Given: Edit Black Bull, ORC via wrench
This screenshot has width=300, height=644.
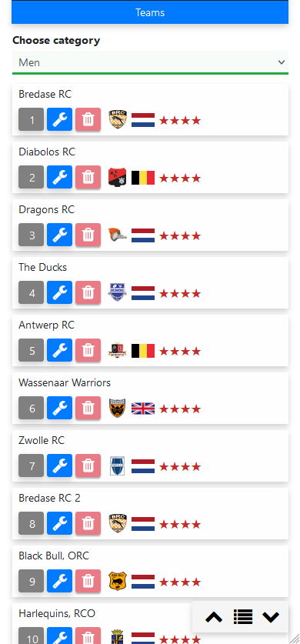Looking at the screenshot, I should pos(59,581).
